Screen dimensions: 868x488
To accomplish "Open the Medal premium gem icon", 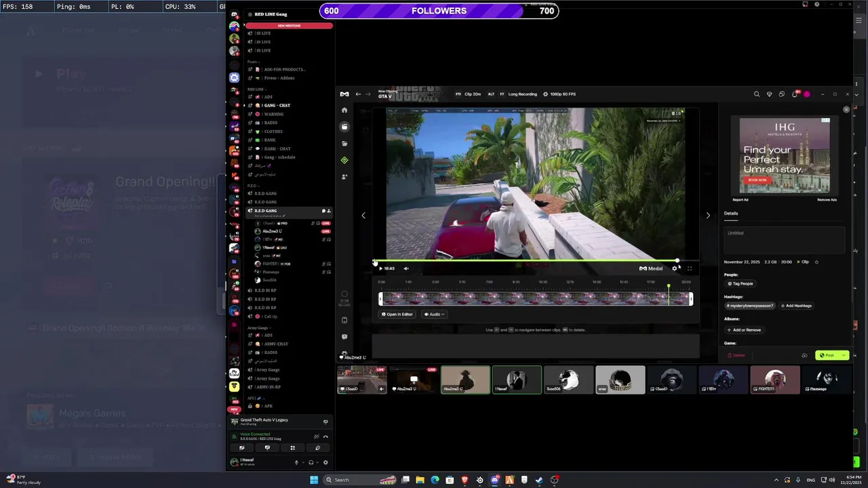I will [769, 94].
